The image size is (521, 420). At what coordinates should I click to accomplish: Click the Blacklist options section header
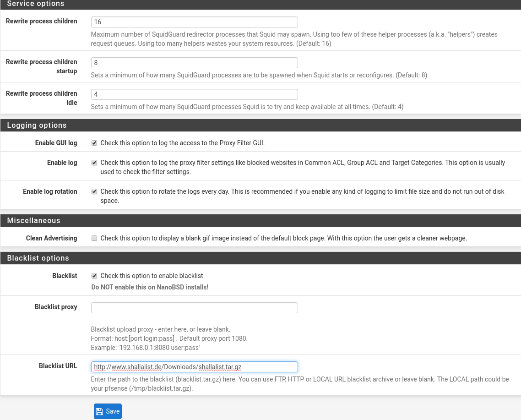click(38, 258)
